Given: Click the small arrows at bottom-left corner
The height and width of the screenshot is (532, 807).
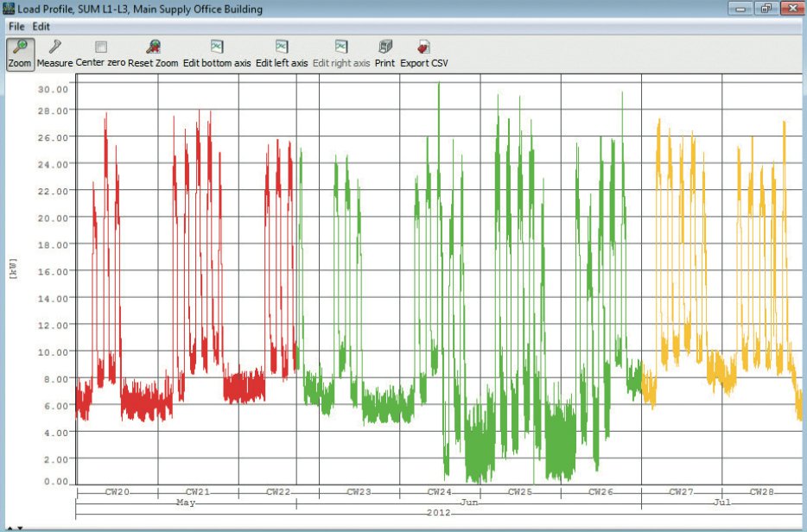Looking at the screenshot, I should (x=13, y=528).
